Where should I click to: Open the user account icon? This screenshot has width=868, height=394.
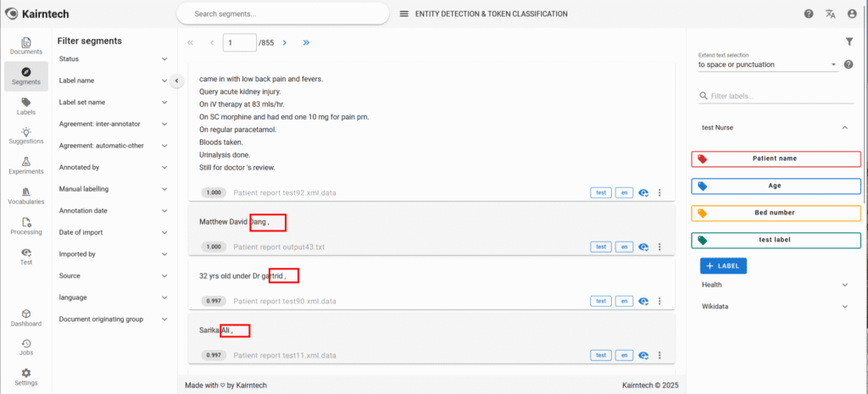(x=852, y=14)
